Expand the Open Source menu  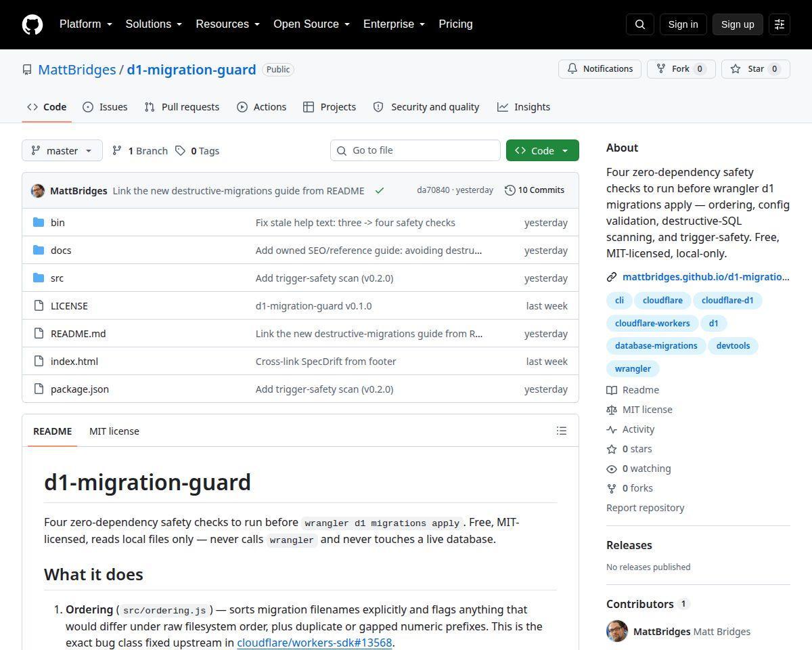(311, 24)
